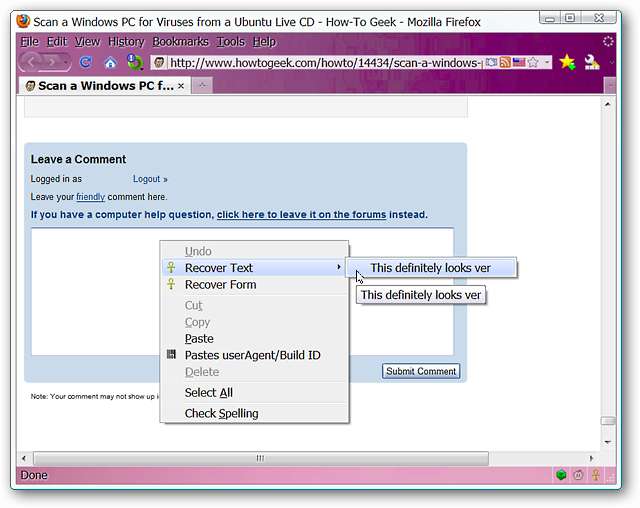
Task: Go forward with the Forward arrow button
Action: pos(52,62)
